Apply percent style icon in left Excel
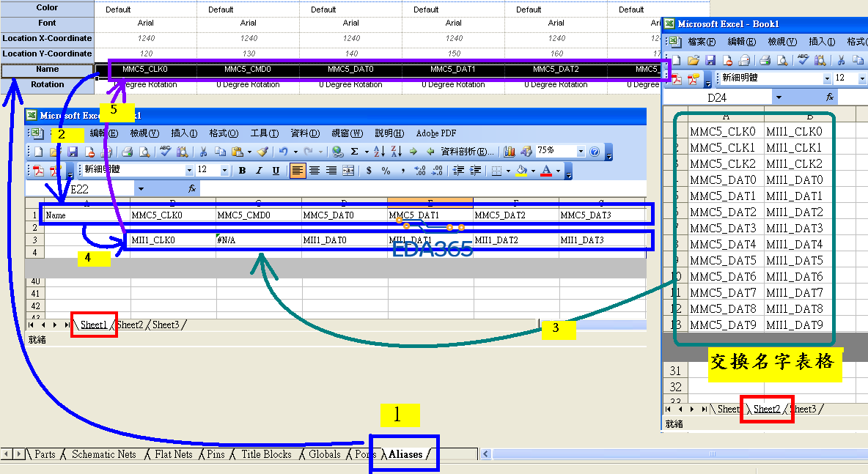Viewport: 868px width, 474px height. (386, 171)
